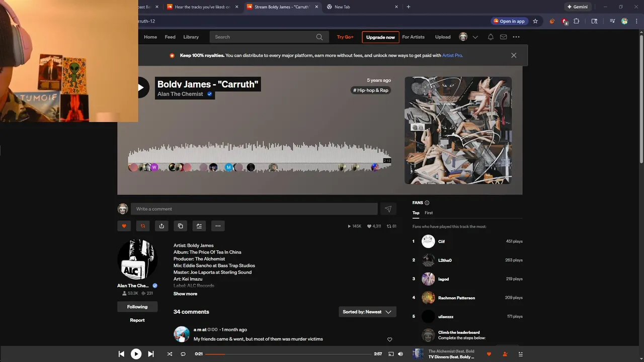644x362 pixels.
Task: Click the Report link
Action: point(137,320)
